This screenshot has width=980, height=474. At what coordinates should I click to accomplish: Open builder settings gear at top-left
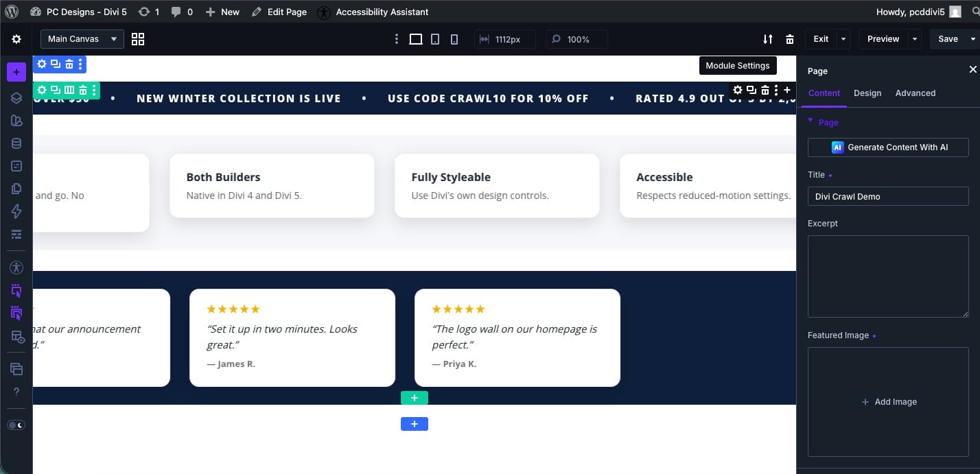click(x=16, y=39)
